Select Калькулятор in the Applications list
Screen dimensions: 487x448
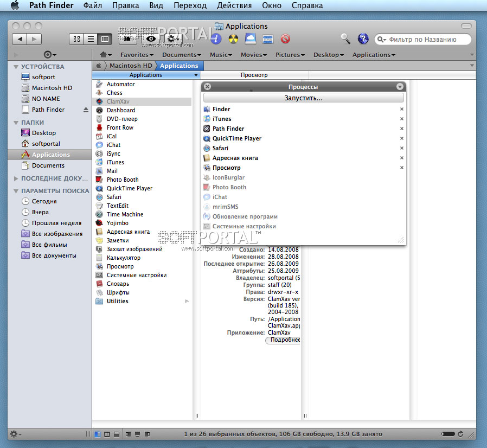coord(142,258)
